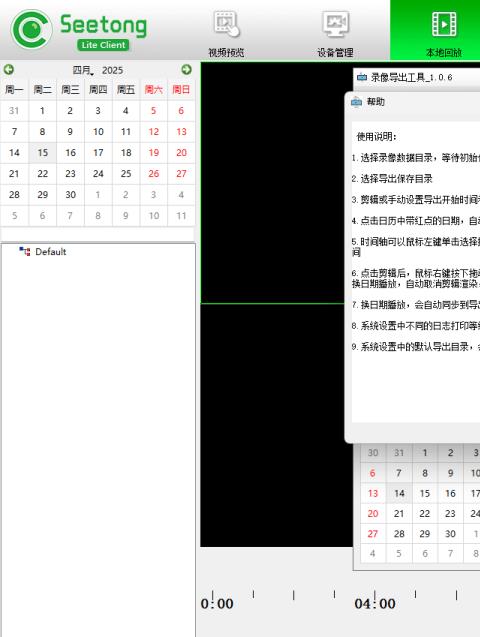Image resolution: width=480 pixels, height=637 pixels.
Task: Select April 30 in the left calendar
Action: [70, 195]
